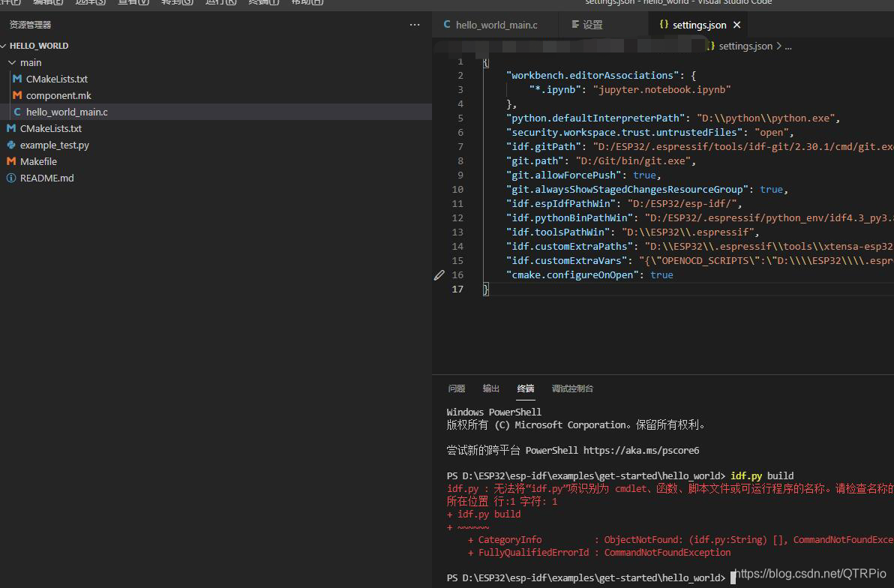Click the settings.json breadcrumb item

click(x=745, y=46)
